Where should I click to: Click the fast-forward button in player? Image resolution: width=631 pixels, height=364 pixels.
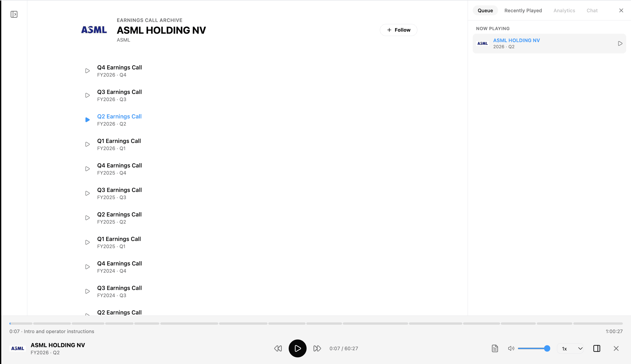(x=317, y=348)
